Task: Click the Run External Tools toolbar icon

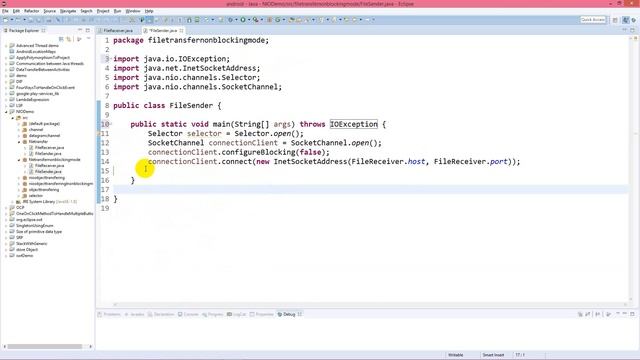Action: tap(255, 20)
